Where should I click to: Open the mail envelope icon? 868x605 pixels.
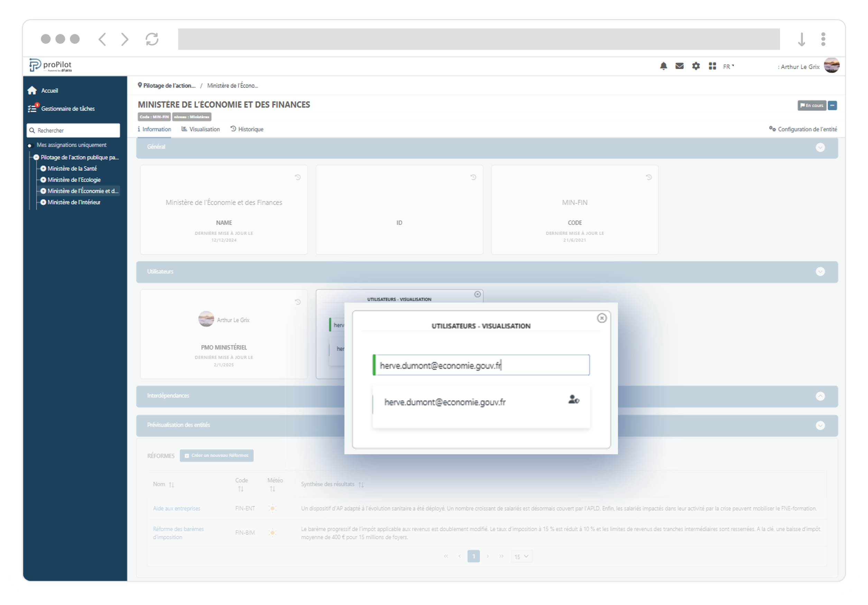[x=679, y=66]
